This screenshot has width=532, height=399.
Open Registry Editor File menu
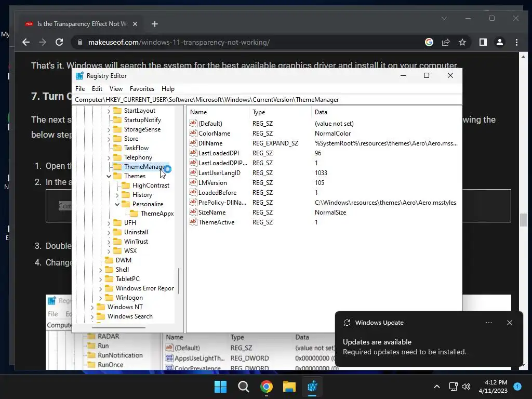(80, 88)
